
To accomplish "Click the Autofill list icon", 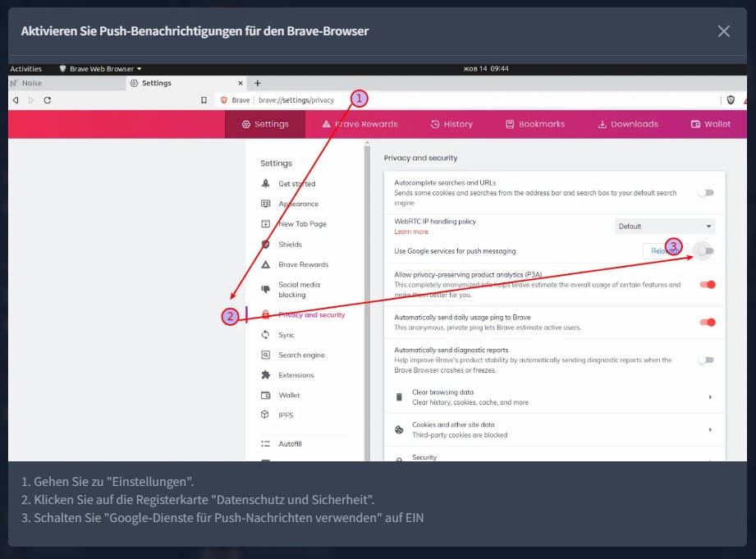I will point(266,444).
